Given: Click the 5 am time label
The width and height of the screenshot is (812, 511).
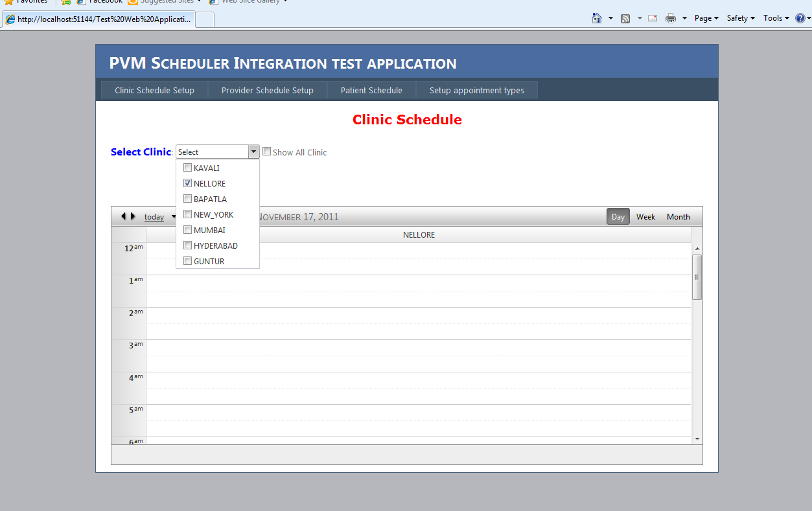Looking at the screenshot, I should [135, 409].
